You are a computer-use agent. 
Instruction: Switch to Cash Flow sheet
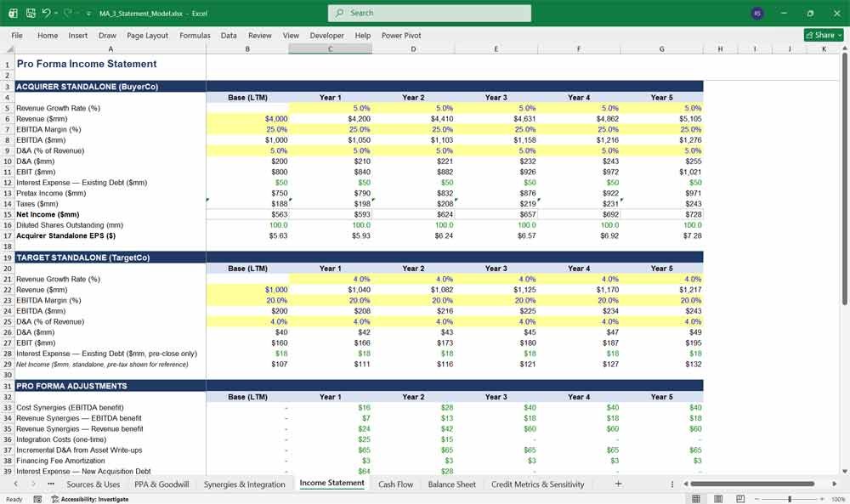pos(396,484)
